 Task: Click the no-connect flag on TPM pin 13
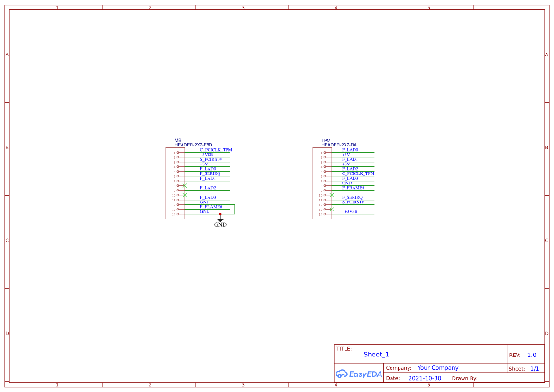point(331,210)
